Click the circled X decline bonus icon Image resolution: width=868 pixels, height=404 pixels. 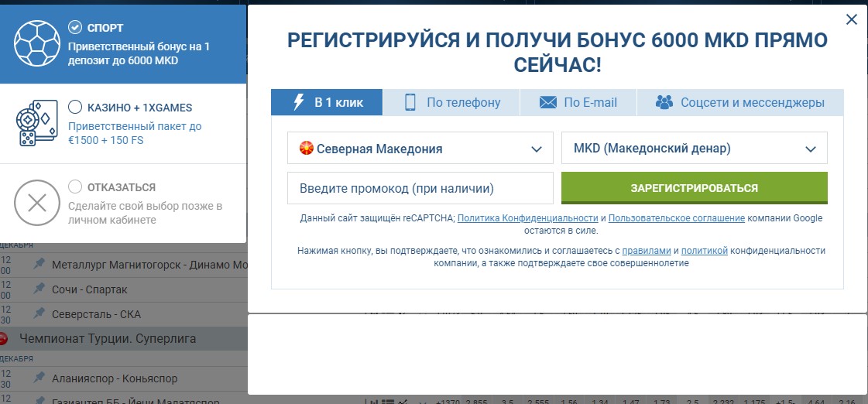pyautogui.click(x=36, y=203)
